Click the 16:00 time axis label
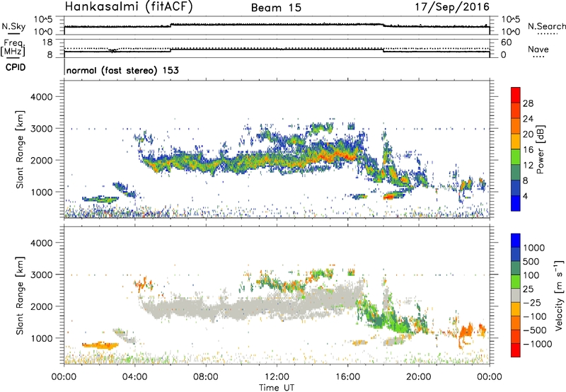This screenshot has height=392, width=566. tap(347, 377)
